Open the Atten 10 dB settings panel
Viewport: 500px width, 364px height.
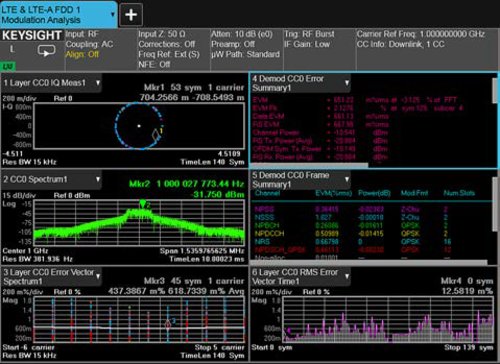pos(246,49)
